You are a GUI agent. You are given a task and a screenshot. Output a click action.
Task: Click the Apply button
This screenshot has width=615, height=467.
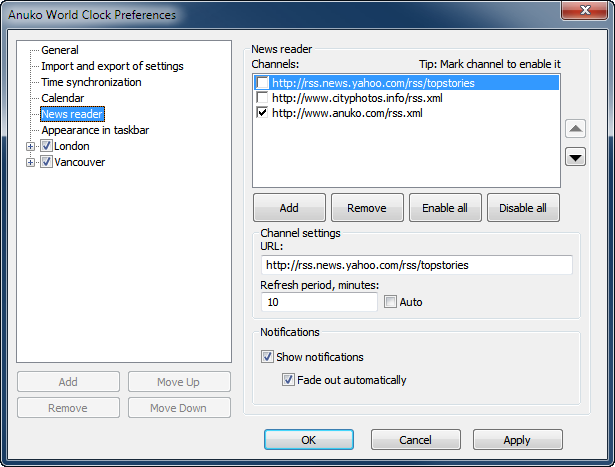[517, 440]
